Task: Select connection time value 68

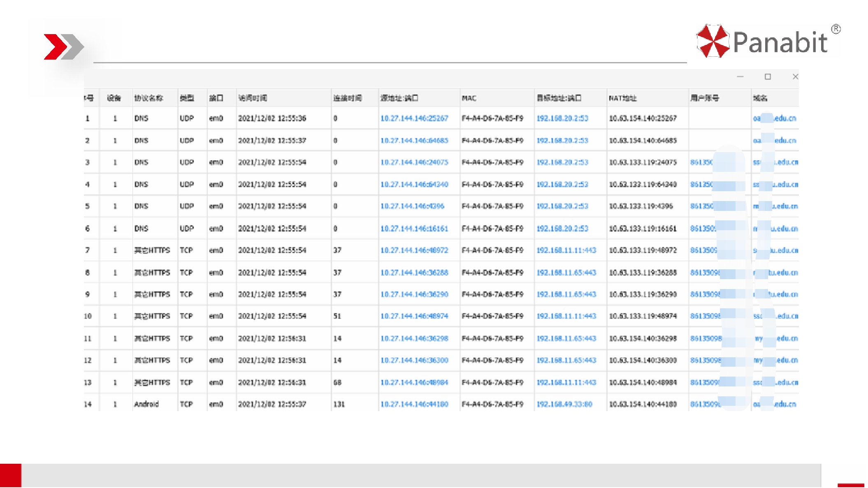Action: (x=337, y=383)
